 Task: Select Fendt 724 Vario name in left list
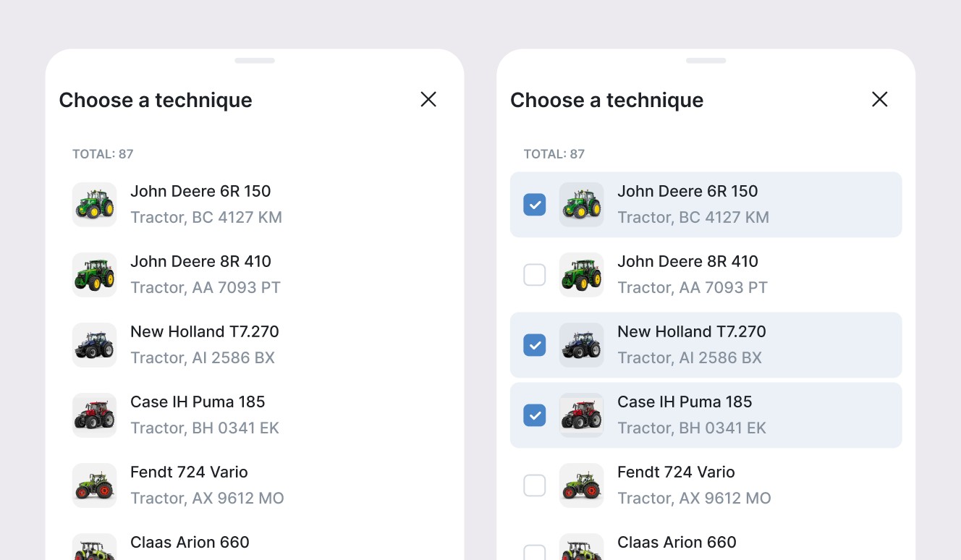pyautogui.click(x=189, y=472)
